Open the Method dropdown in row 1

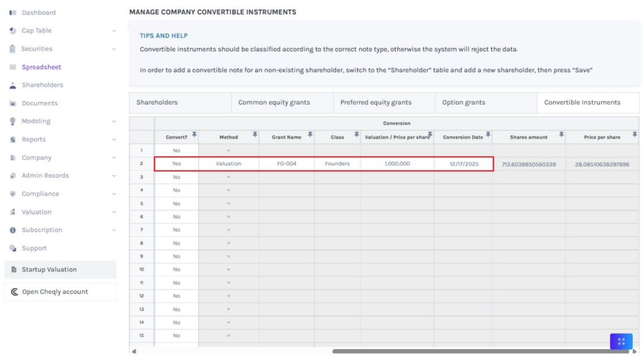click(228, 150)
